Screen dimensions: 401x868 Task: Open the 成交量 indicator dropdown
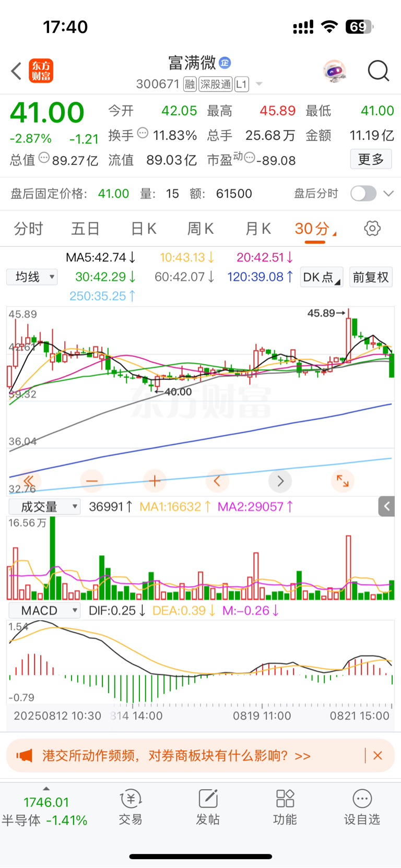click(x=45, y=507)
